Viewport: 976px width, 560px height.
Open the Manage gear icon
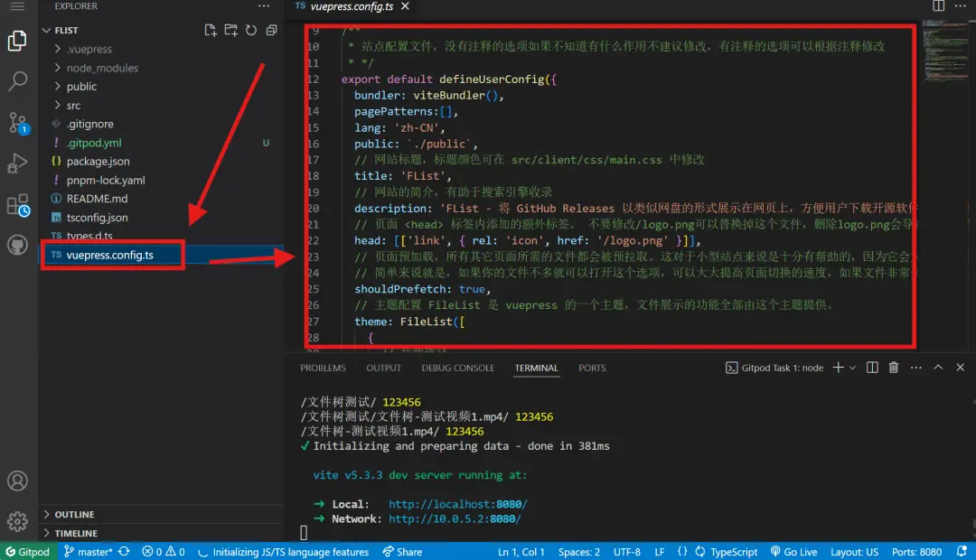[17, 521]
